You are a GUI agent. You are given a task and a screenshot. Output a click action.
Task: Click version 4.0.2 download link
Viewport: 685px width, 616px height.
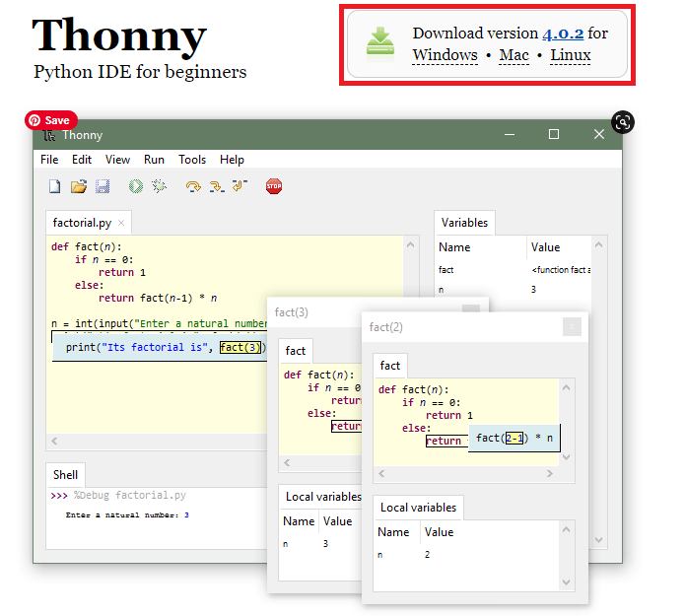(x=563, y=34)
